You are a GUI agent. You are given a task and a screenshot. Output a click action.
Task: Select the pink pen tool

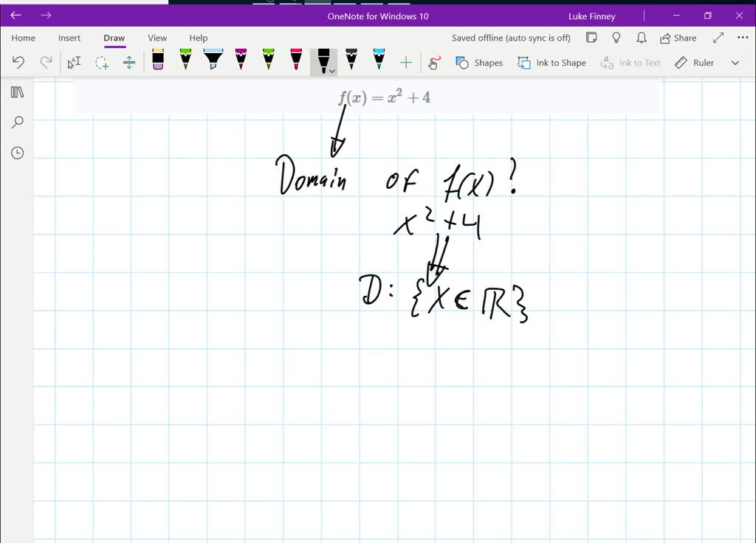(x=296, y=62)
